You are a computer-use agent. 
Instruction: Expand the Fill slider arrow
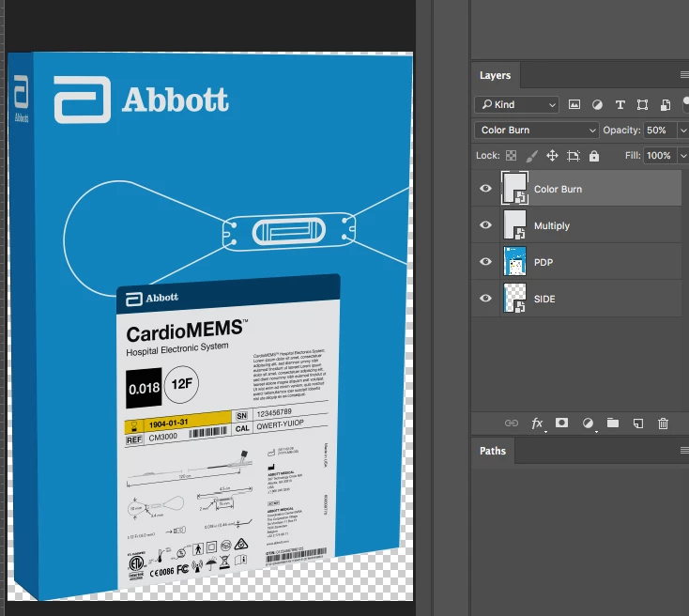(x=682, y=156)
